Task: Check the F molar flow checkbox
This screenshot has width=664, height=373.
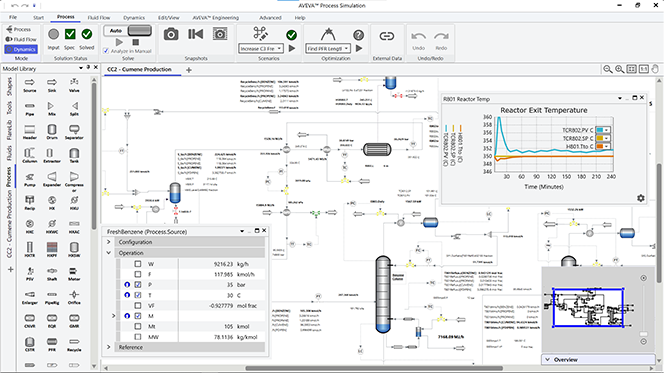Action: pos(138,274)
